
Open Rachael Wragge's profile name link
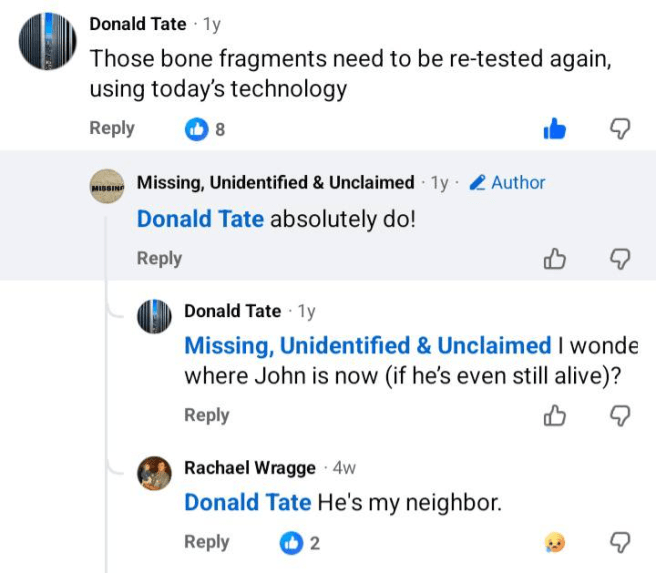(249, 468)
